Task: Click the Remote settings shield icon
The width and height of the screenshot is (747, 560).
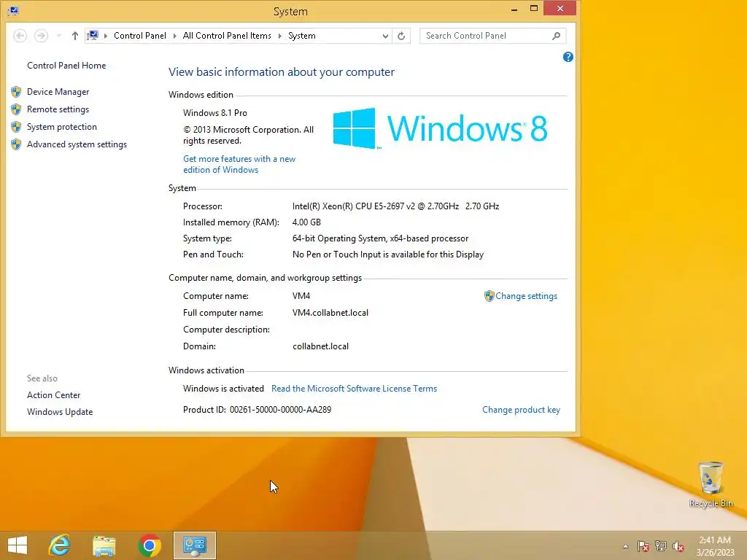Action: tap(16, 109)
